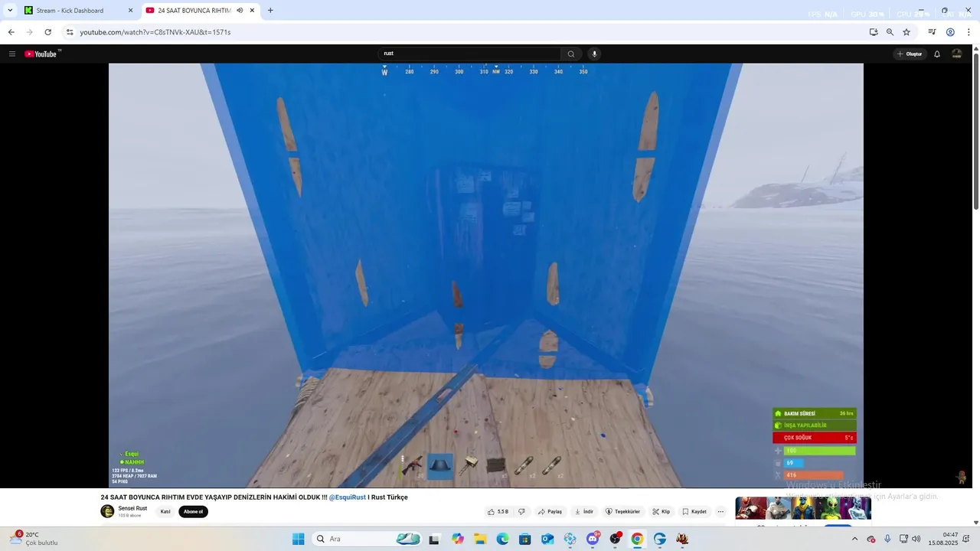Open Discord from the taskbar

(x=593, y=539)
